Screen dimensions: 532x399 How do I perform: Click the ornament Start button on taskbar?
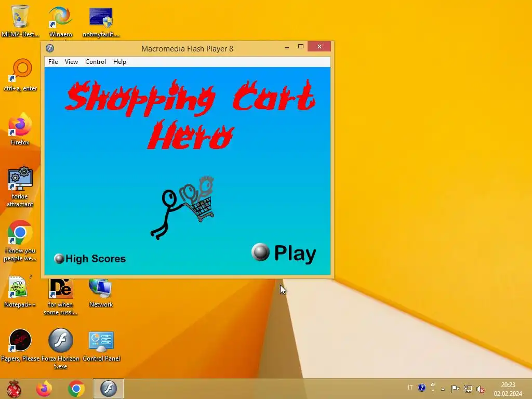14,389
